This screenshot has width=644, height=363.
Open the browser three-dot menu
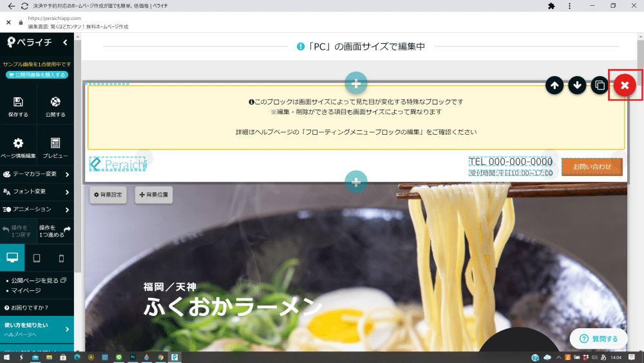[569, 6]
